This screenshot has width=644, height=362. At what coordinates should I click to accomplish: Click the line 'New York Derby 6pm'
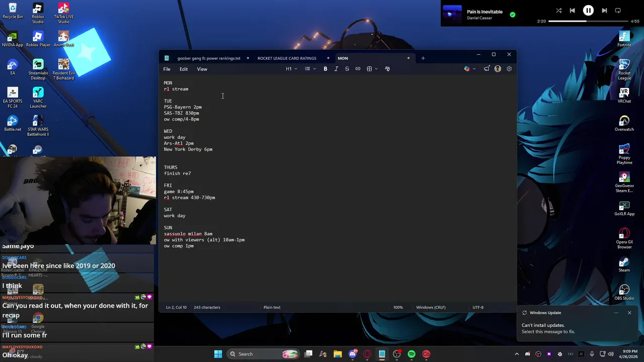click(188, 149)
